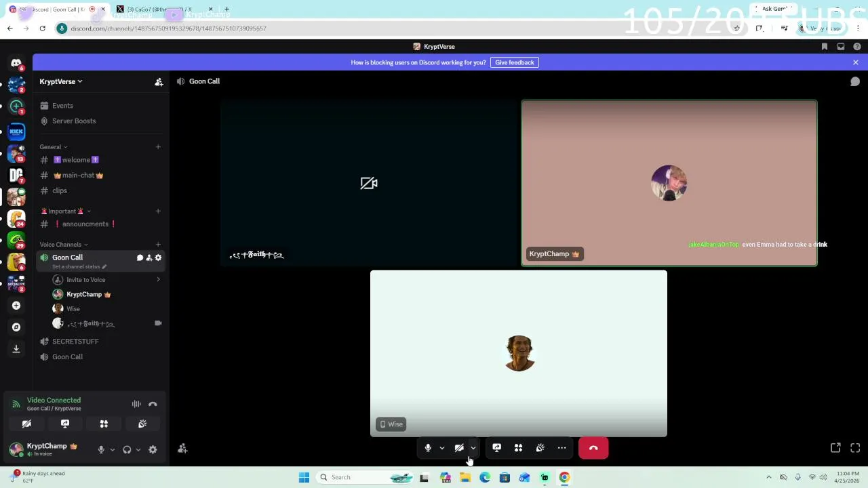Pop out call window icon

835,448
